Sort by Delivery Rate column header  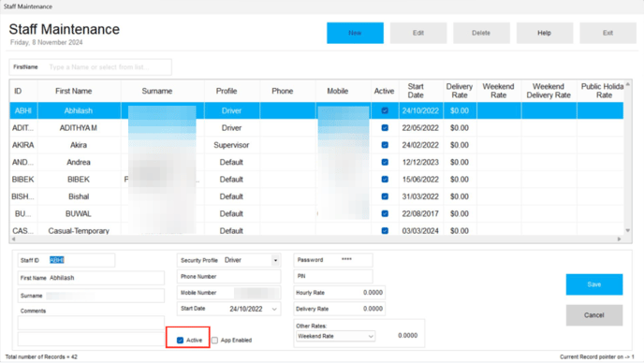click(x=460, y=91)
